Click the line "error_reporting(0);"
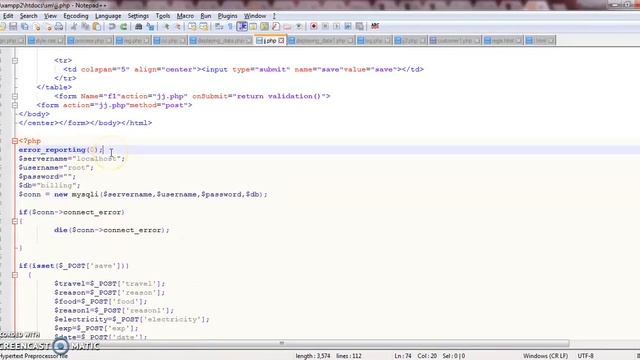The image size is (640, 360). (61, 150)
